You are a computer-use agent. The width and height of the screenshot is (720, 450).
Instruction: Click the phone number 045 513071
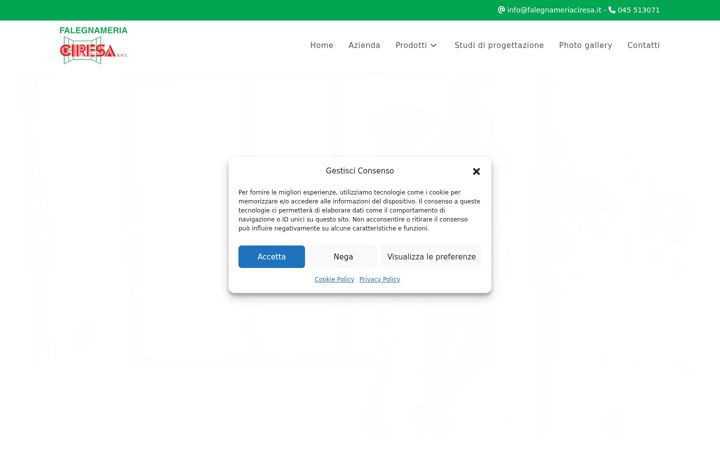point(639,10)
